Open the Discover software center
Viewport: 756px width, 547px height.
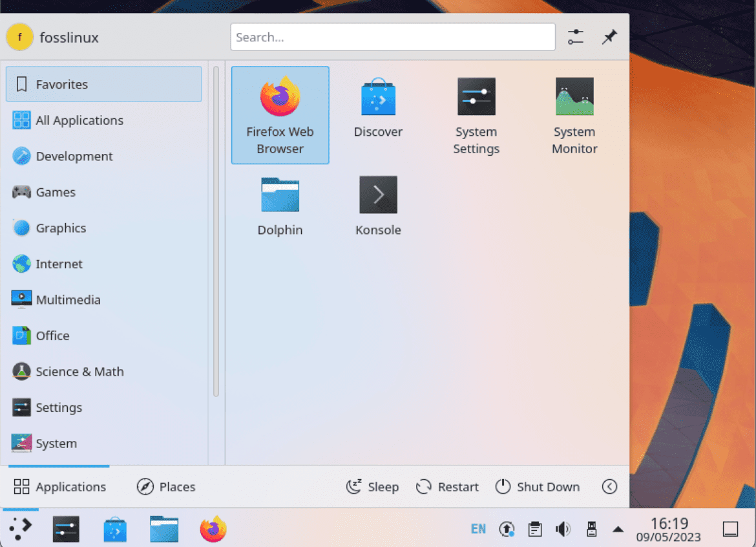378,107
